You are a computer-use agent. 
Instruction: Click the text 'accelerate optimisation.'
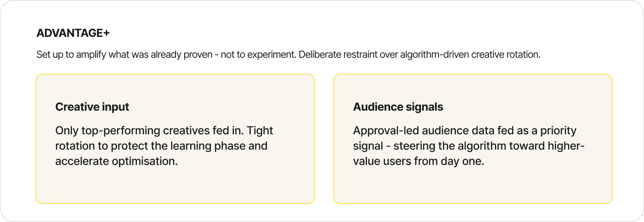[116, 161]
